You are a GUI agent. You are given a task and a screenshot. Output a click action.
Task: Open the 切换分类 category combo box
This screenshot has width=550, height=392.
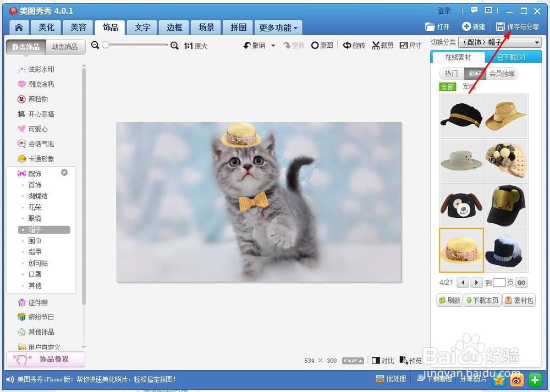click(499, 42)
